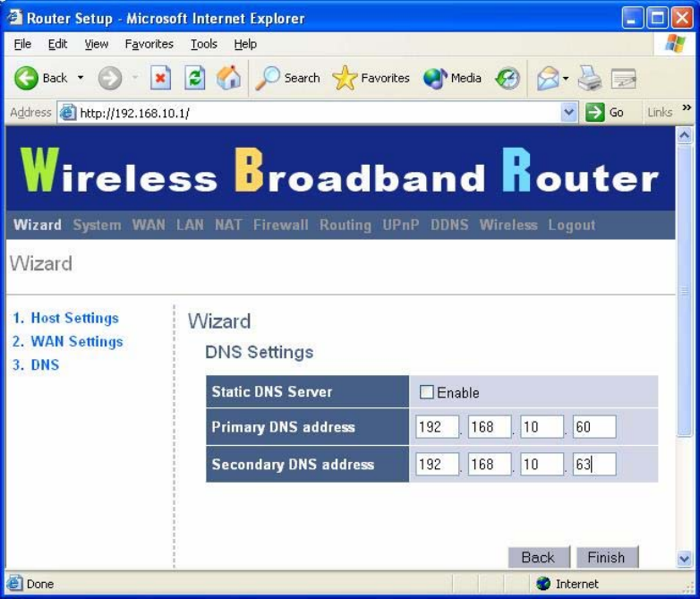Click the IE title bar icon
This screenshot has height=599, width=700.
click(13, 18)
